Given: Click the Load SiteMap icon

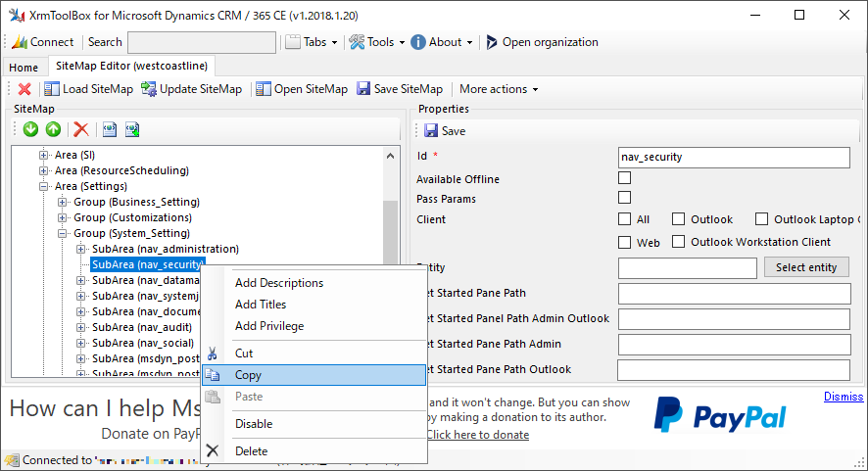Looking at the screenshot, I should [x=52, y=89].
